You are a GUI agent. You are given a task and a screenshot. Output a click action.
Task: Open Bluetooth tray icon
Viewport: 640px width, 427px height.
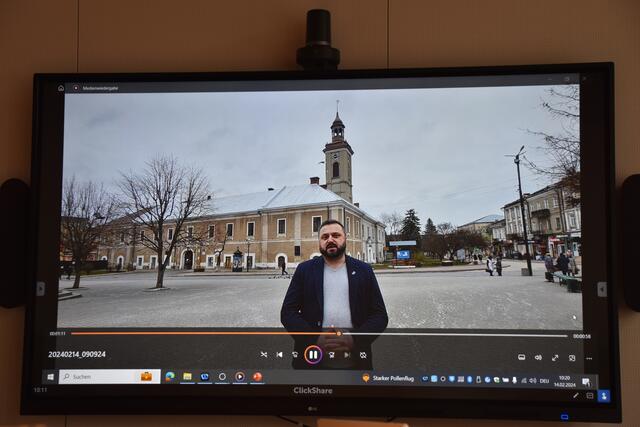coord(469,379)
